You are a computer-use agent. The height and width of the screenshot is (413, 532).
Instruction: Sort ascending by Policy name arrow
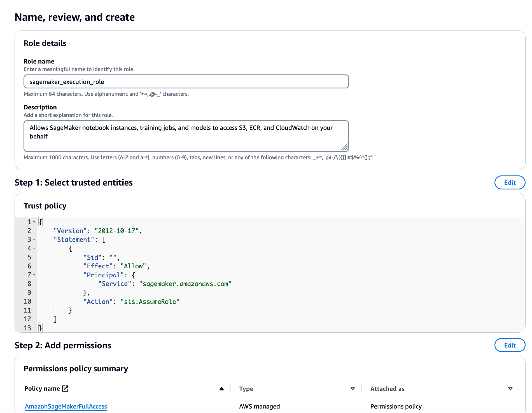click(221, 389)
